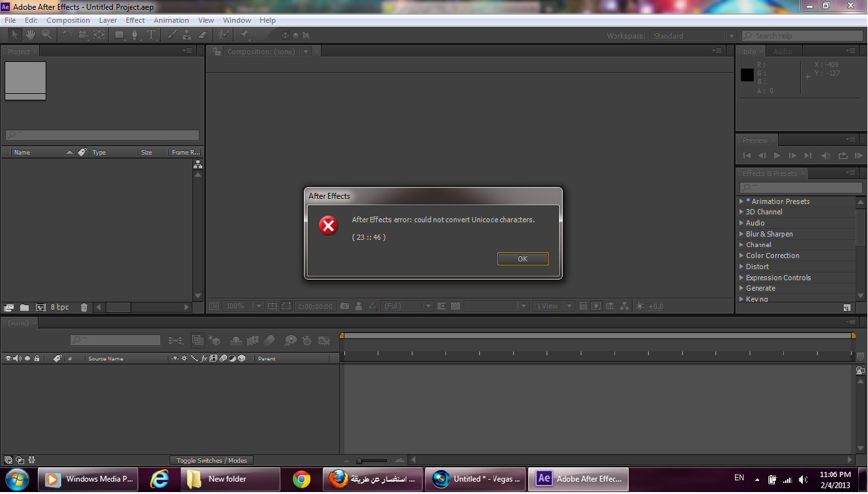Open the Animation menu

click(x=171, y=20)
